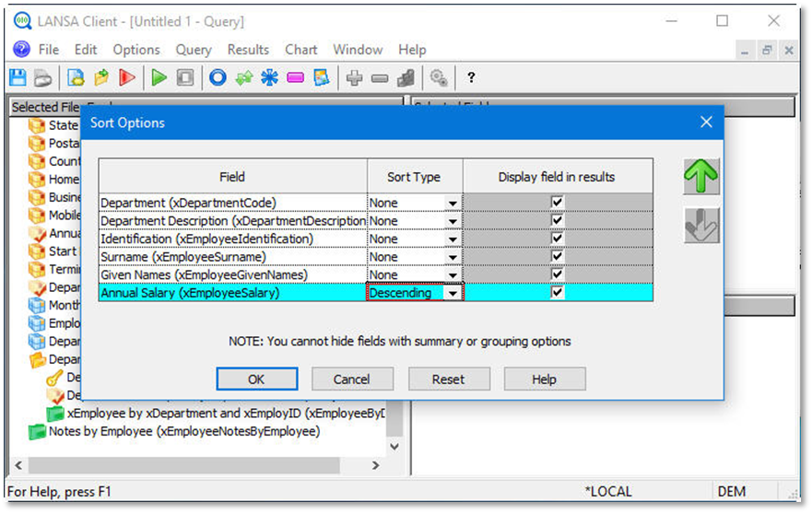Select xEmployee by xDepartment and xEmployID item

(x=226, y=414)
